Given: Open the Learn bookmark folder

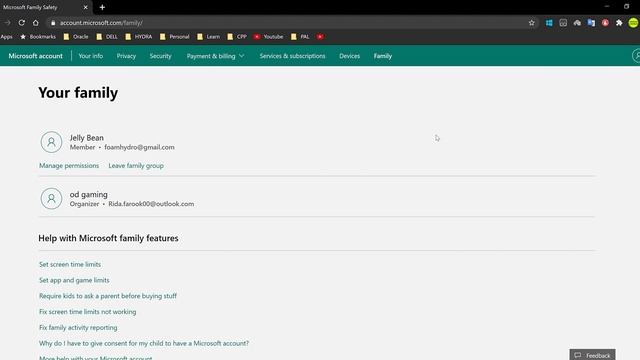Looking at the screenshot, I should [209, 37].
